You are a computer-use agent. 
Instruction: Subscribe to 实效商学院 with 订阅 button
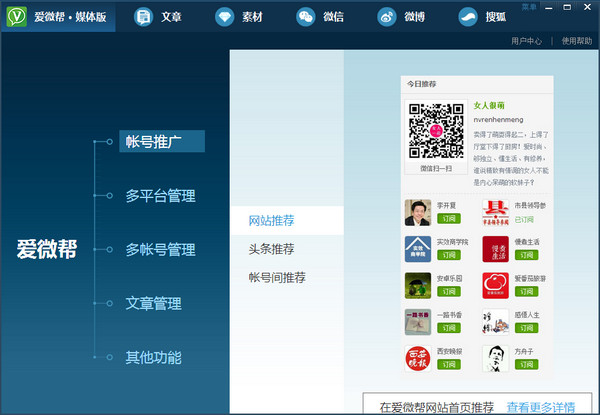(449, 255)
